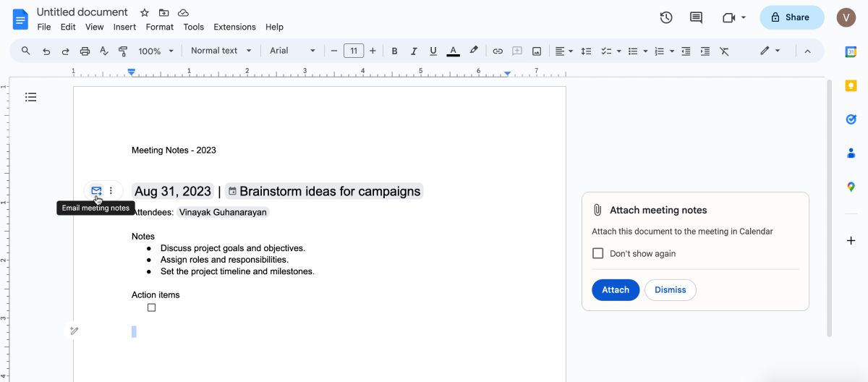Open Google Keep in side panel

click(851, 85)
